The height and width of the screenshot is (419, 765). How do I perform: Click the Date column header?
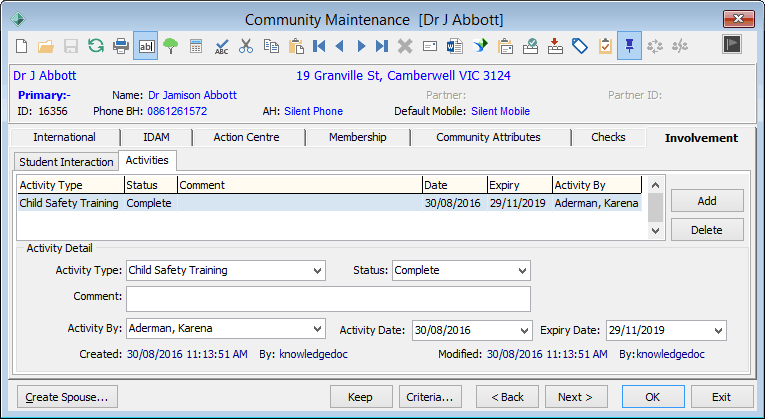pyautogui.click(x=455, y=185)
